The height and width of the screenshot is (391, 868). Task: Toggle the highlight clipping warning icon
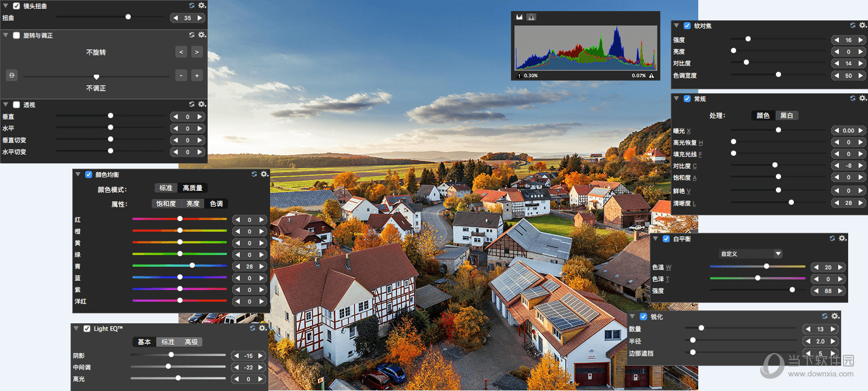click(x=652, y=76)
